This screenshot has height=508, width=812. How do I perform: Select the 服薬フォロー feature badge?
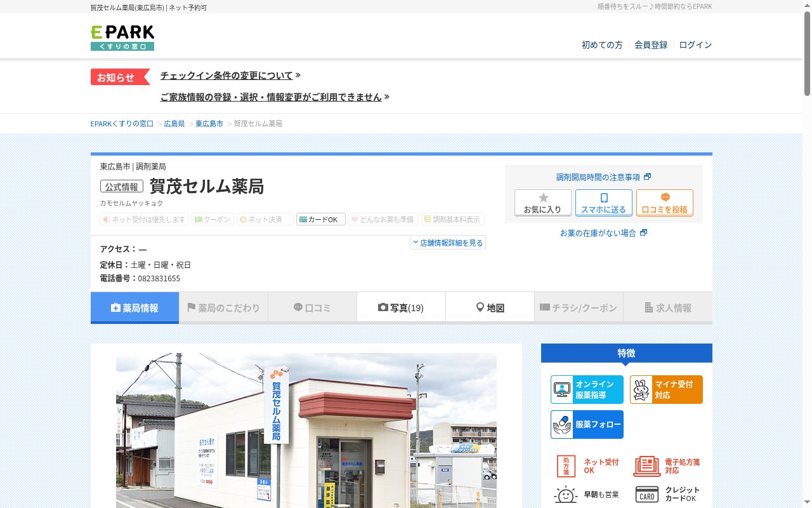[587, 424]
